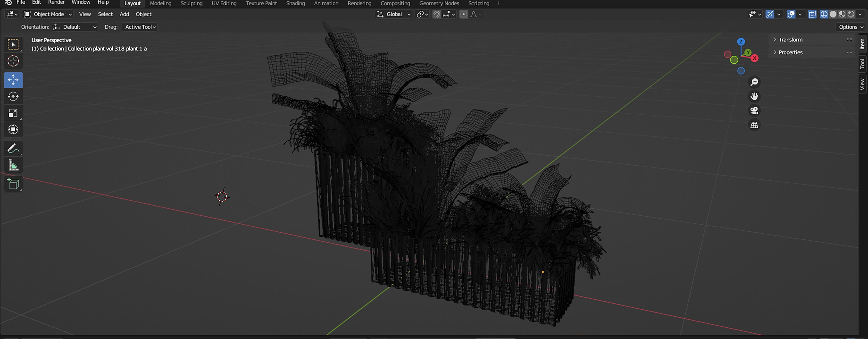Switch to the UV Editing workspace tab
The image size is (868, 339).
[224, 3]
